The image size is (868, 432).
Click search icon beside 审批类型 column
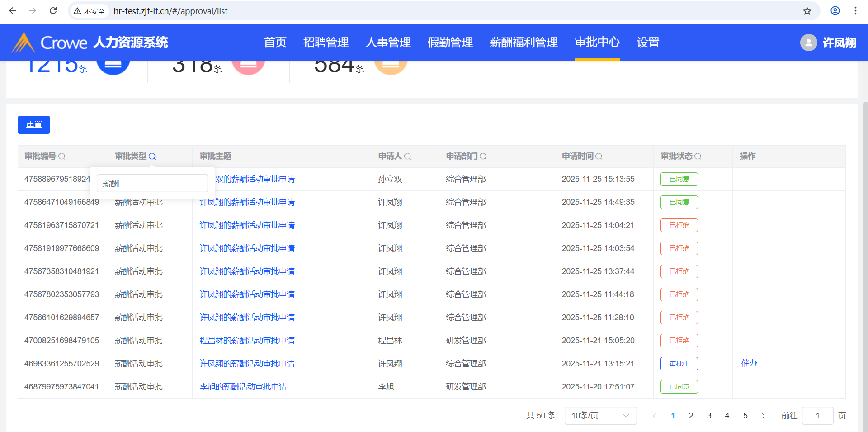(152, 157)
